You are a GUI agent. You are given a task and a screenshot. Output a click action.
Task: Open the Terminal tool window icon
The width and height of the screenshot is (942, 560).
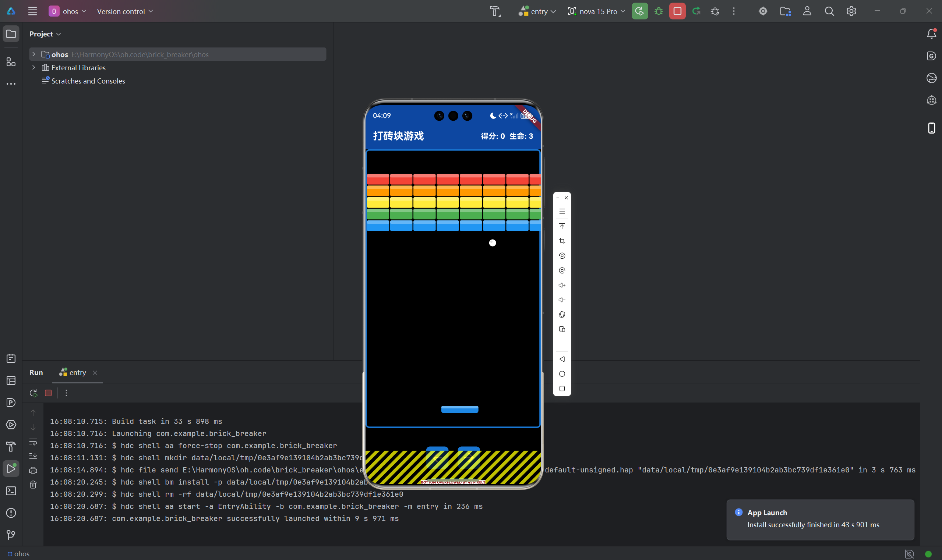tap(11, 490)
